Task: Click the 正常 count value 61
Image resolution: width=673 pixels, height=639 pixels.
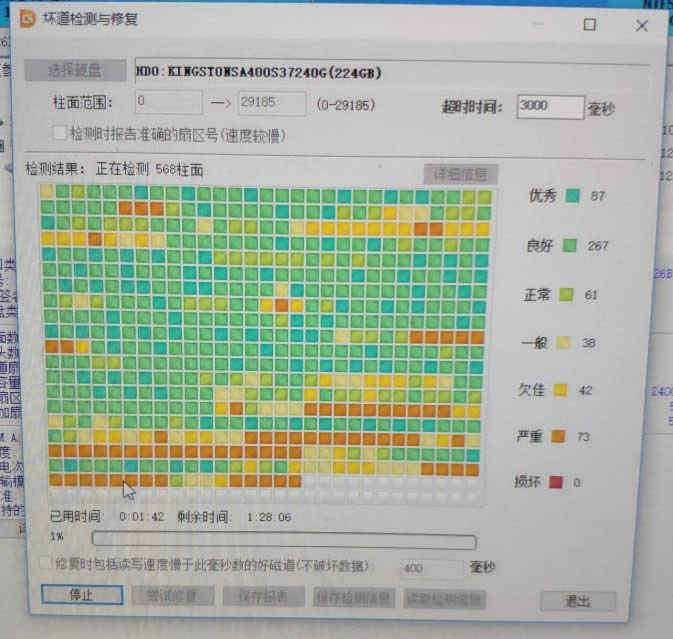Action: coord(591,295)
